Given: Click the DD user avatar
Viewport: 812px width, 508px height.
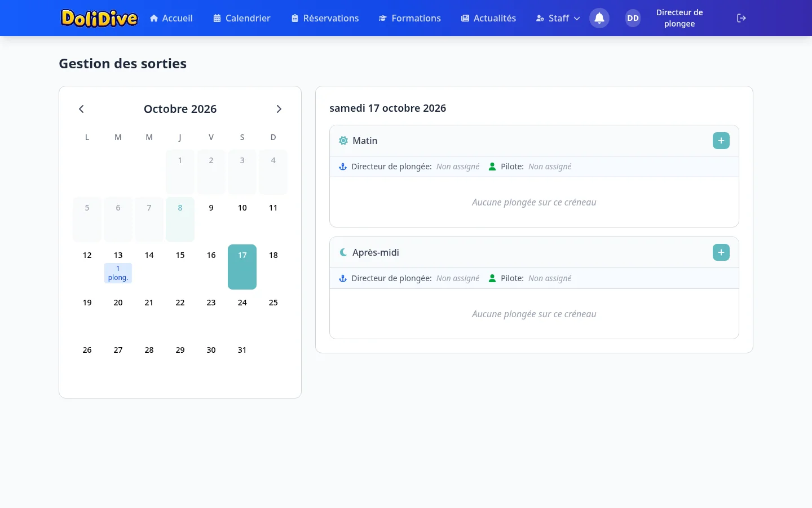Looking at the screenshot, I should coord(633,18).
